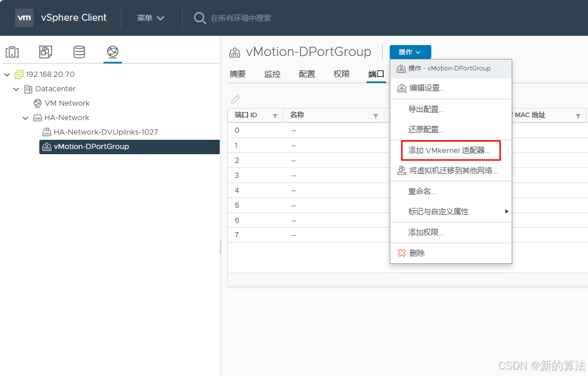Switch to the 摘要 tab
This screenshot has height=376, width=588.
point(238,74)
